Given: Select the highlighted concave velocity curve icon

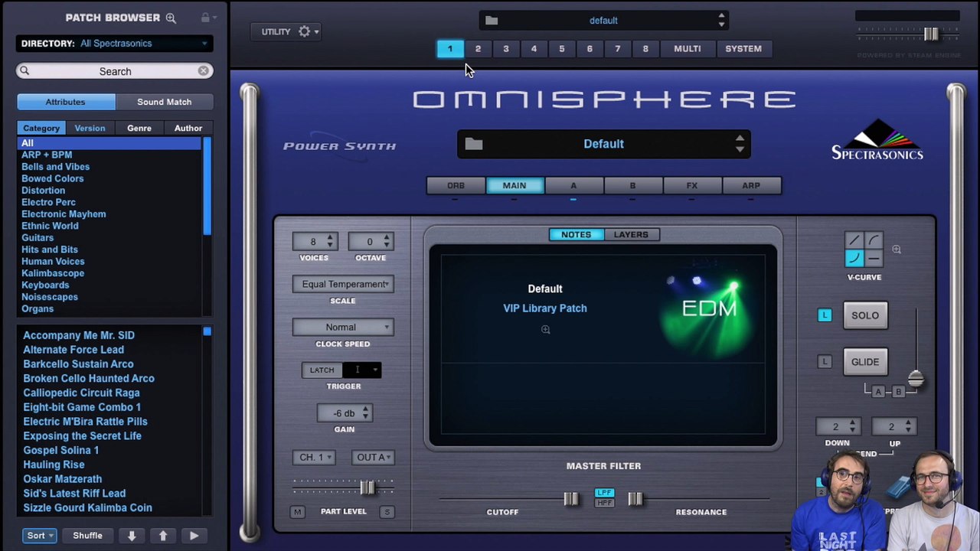Looking at the screenshot, I should pos(854,259).
